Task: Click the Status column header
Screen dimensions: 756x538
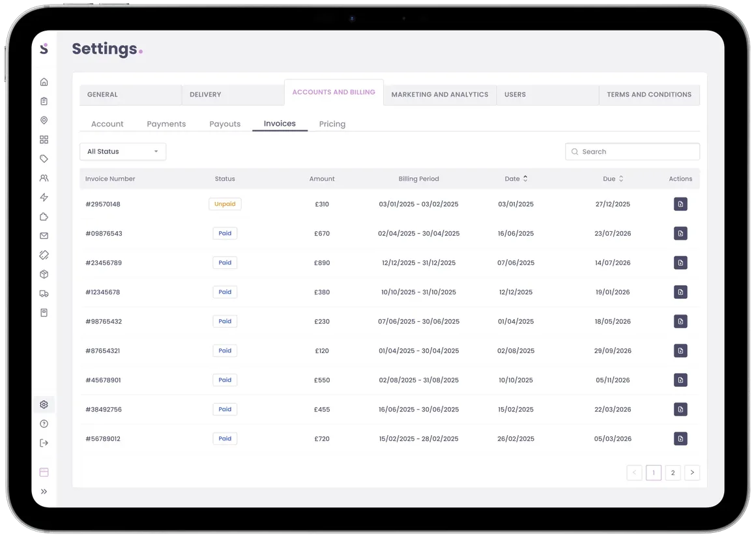Action: [x=225, y=178]
